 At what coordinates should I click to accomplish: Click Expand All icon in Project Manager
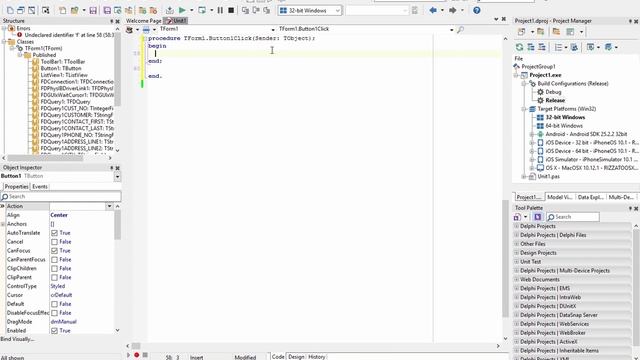point(531,47)
